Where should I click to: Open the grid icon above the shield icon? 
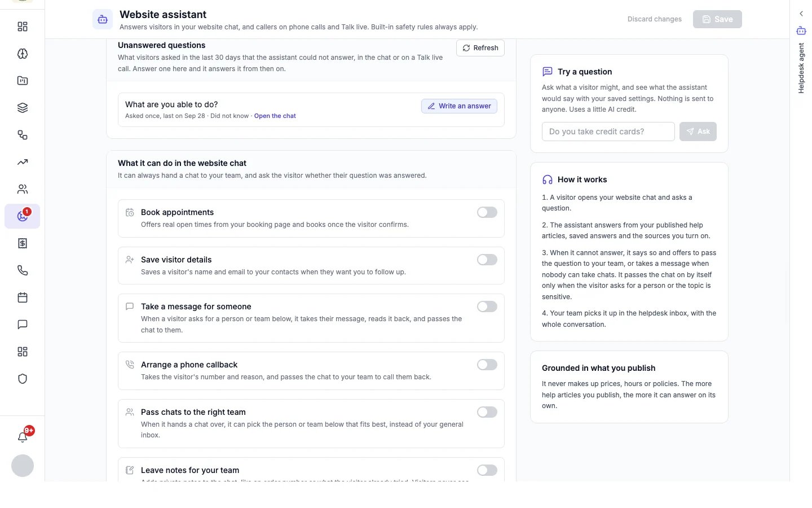[23, 352]
